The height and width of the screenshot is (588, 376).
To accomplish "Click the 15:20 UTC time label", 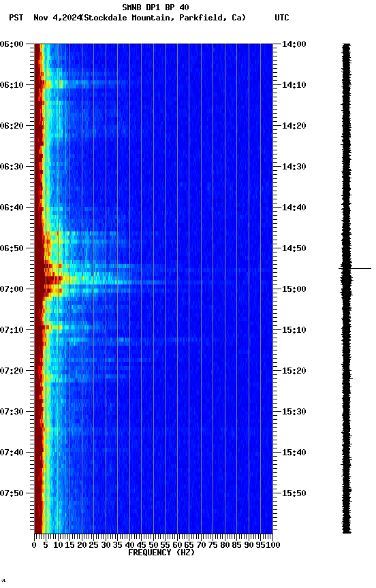I will click(x=294, y=371).
